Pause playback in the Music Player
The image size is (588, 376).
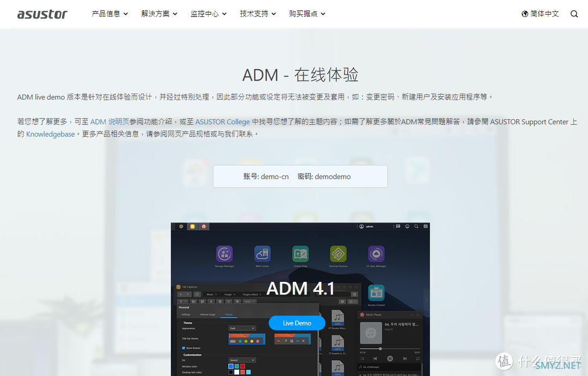coord(390,359)
